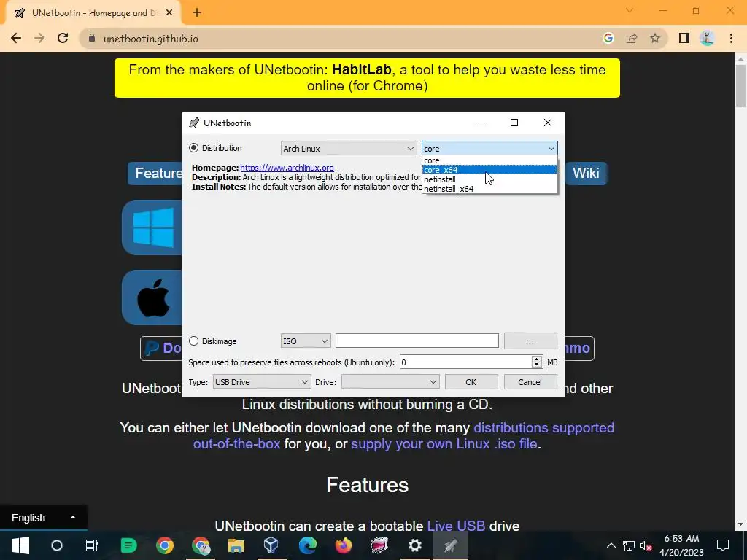747x560 pixels.
Task: Open Microsoft Edge from taskbar
Action: (307, 545)
